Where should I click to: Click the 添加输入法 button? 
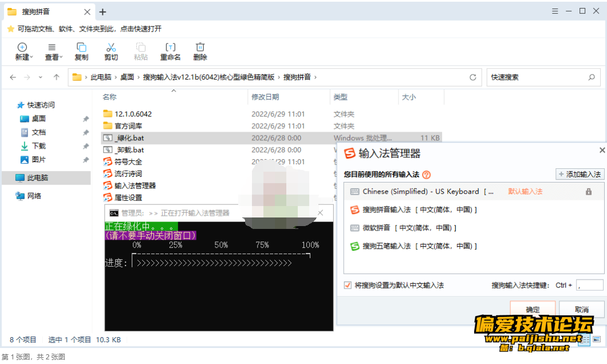point(580,175)
